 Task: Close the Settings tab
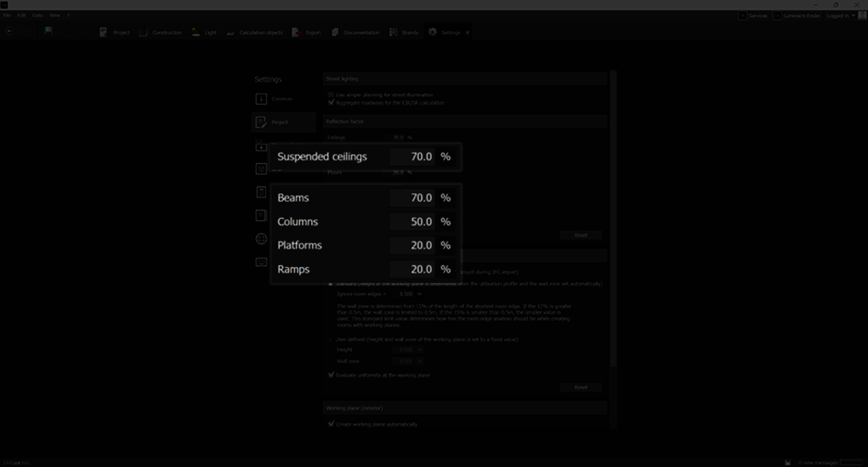(x=467, y=33)
